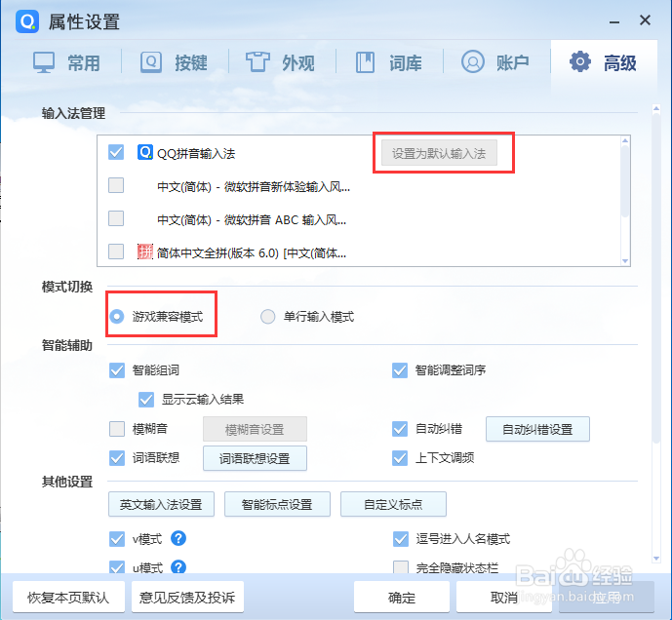The image size is (672, 620).
Task: Toggle the 词语联想 checkbox
Action: pos(117,457)
